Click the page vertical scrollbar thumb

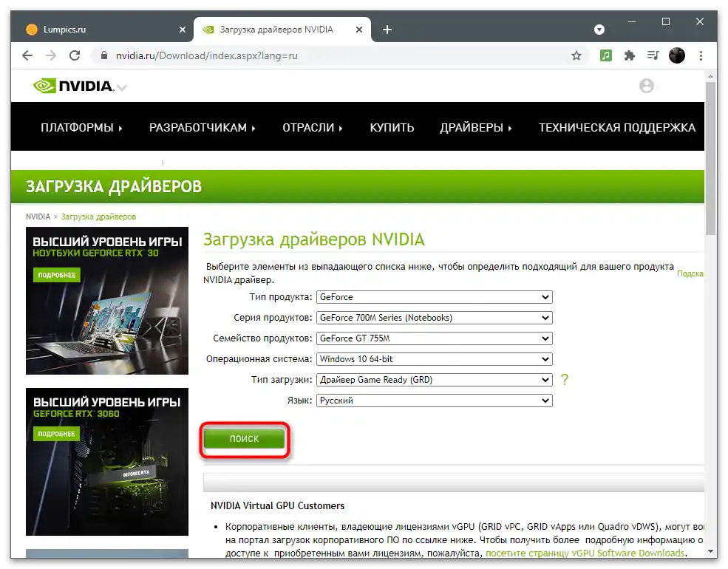[711, 158]
